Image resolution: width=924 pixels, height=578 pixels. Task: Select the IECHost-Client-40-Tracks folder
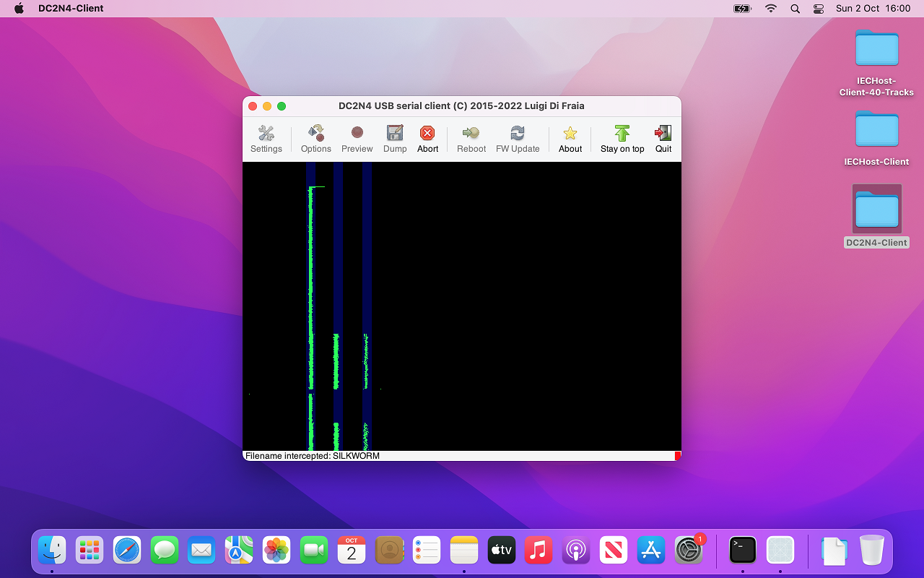pyautogui.click(x=876, y=64)
